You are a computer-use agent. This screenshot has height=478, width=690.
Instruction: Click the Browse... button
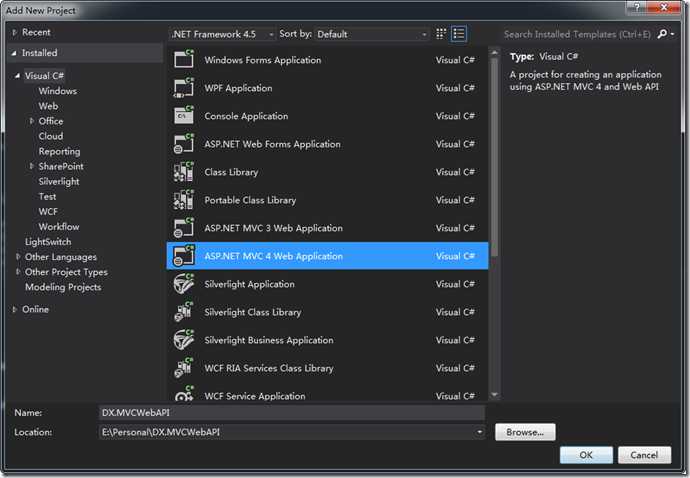click(525, 432)
